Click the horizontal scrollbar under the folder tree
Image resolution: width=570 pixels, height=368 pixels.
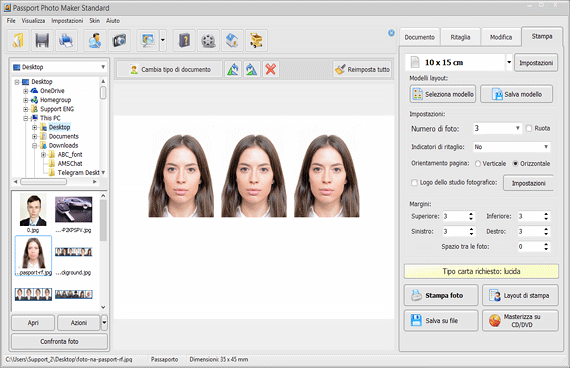tap(55, 181)
